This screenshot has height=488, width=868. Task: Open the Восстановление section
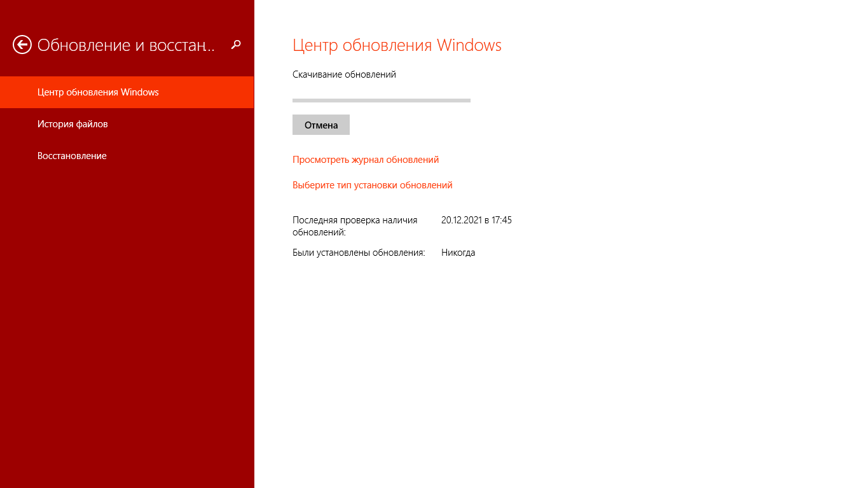pos(127,156)
